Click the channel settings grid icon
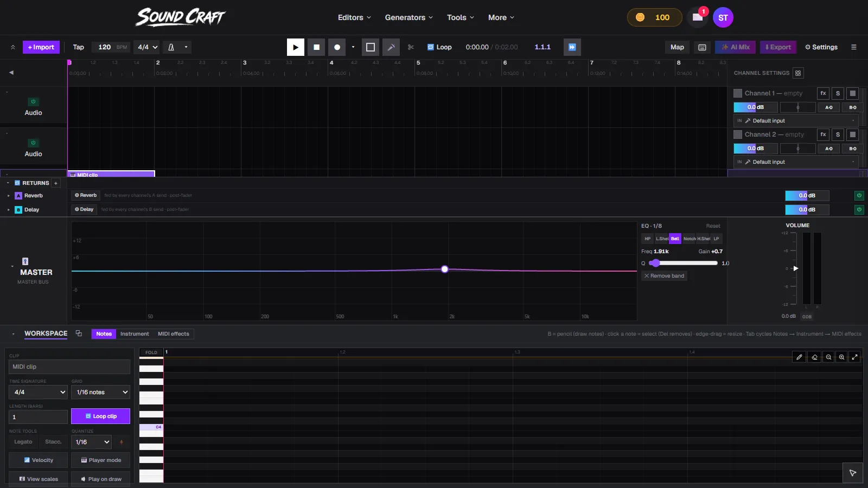The image size is (868, 488). coord(798,73)
